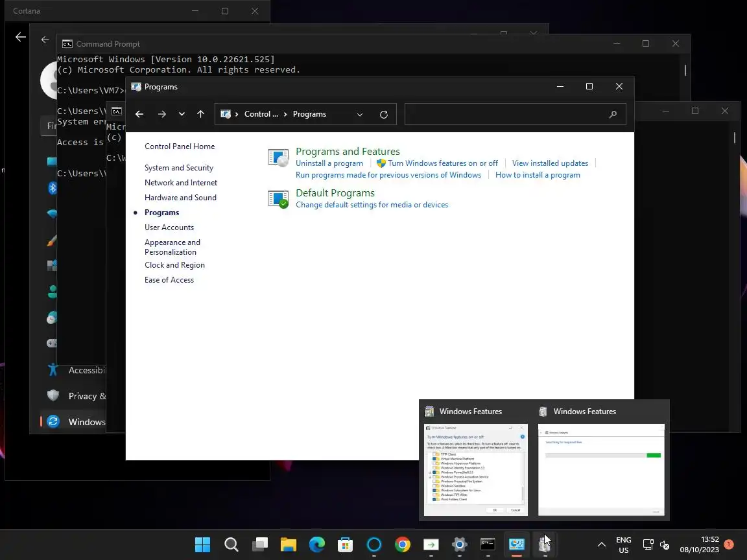Image resolution: width=747 pixels, height=560 pixels.
Task: Launch Microsoft Edge from taskbar
Action: coord(317,544)
